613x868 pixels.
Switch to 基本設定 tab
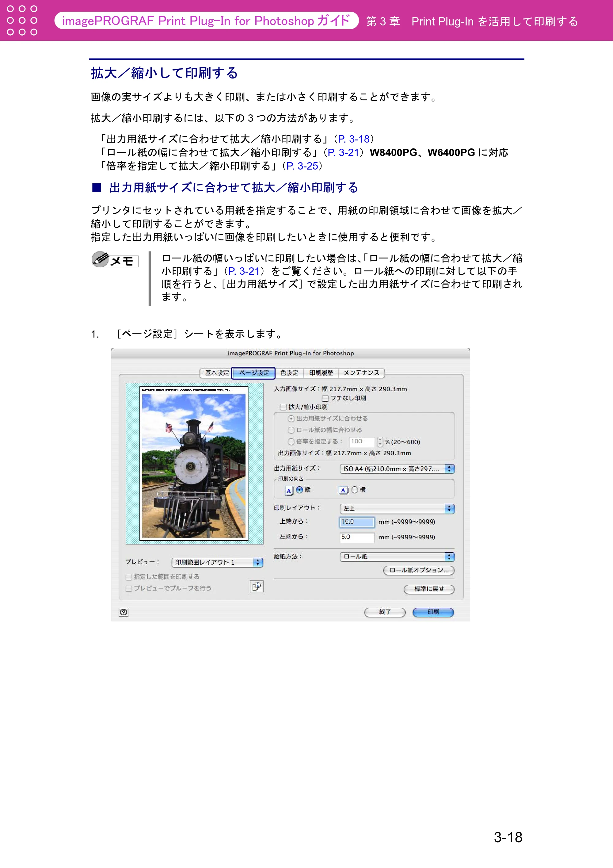216,373
